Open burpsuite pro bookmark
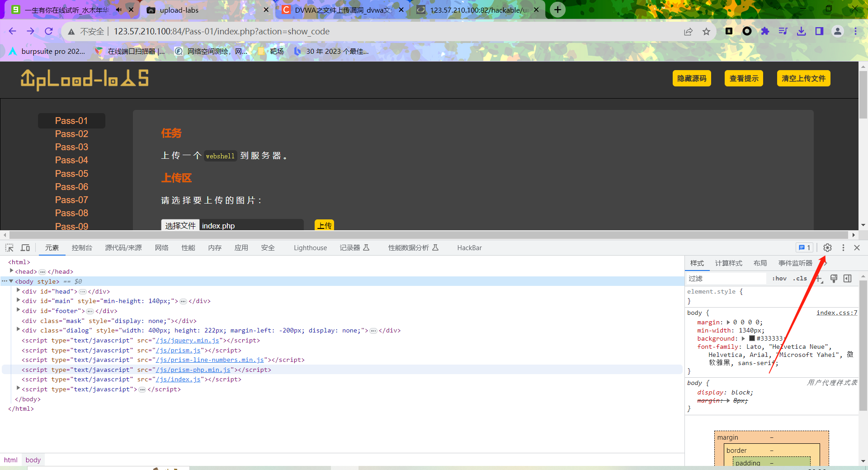Viewport: 868px width, 470px height. pos(47,51)
